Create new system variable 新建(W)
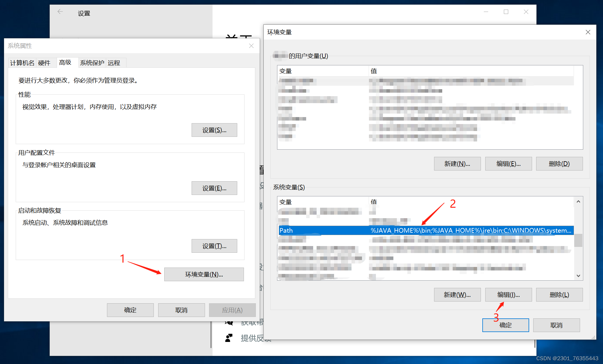The image size is (603, 364). click(457, 295)
